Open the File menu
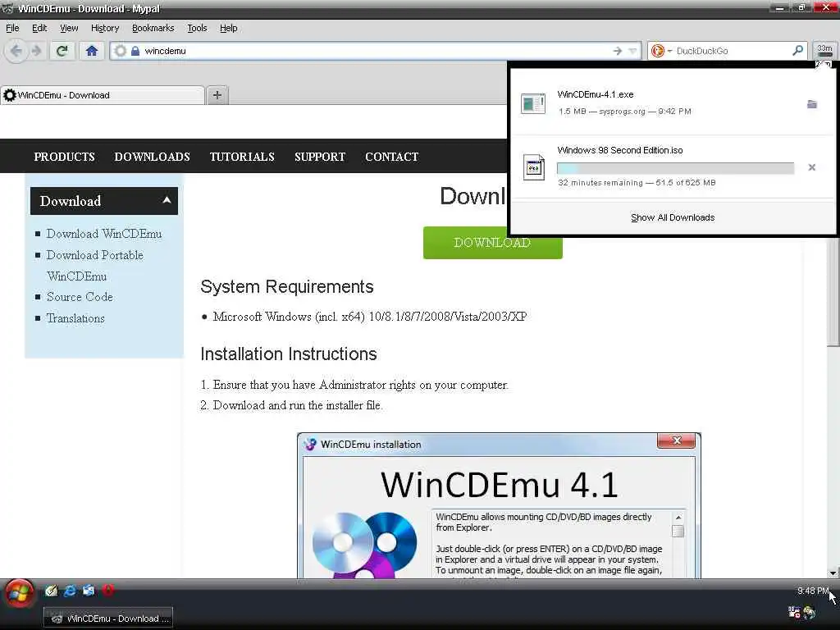 tap(12, 28)
